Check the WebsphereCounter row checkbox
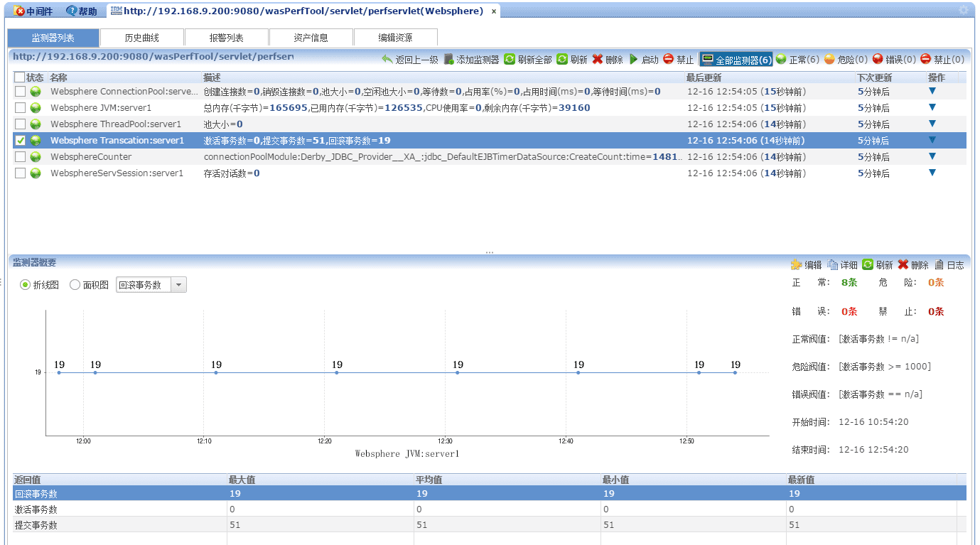This screenshot has width=980, height=545. point(20,157)
